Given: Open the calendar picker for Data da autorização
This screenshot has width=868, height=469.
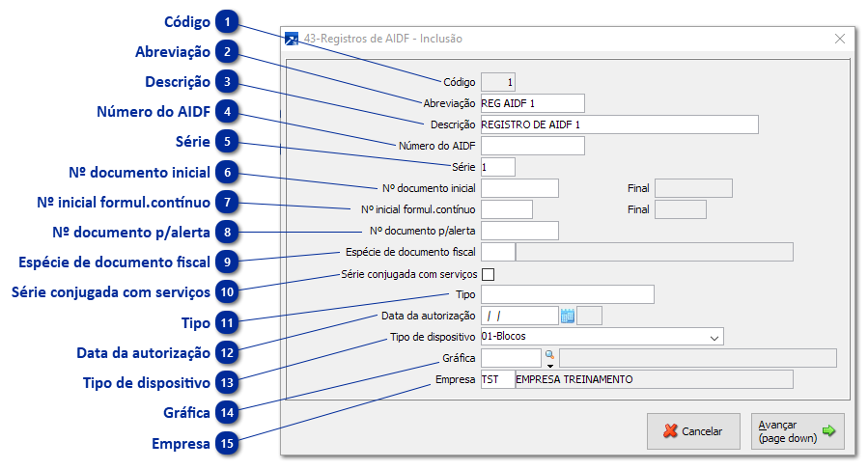Looking at the screenshot, I should tap(568, 316).
